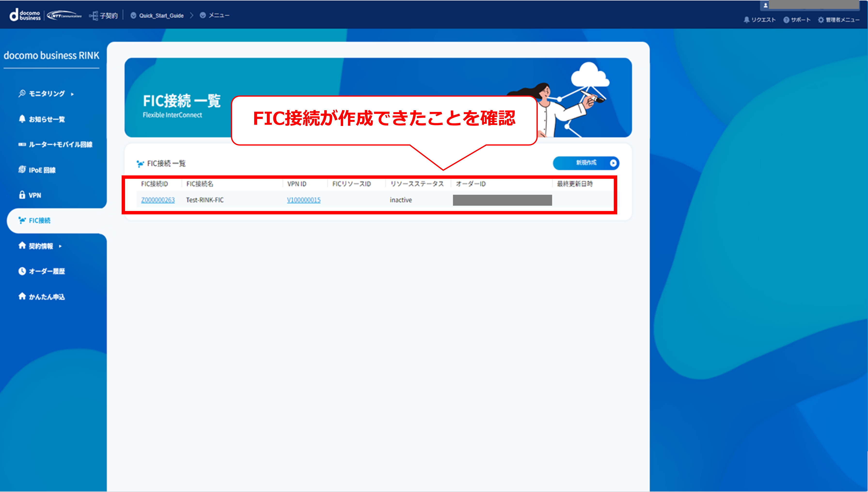The width and height of the screenshot is (868, 492).
Task: Click the かんたん申込 home icon
Action: tap(22, 296)
